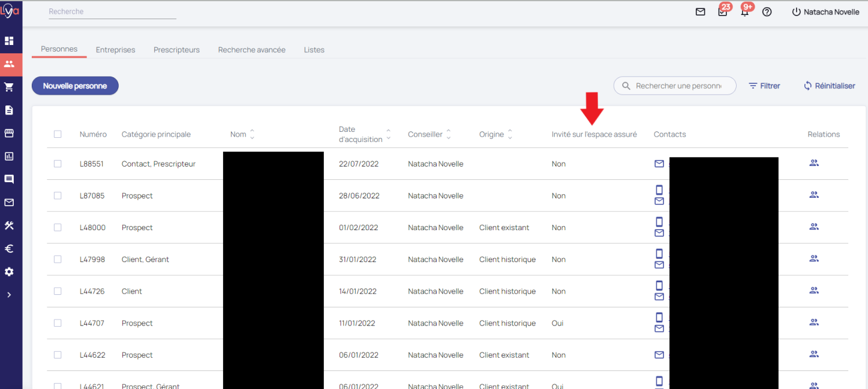868x389 pixels.
Task: Open notifications bell in top bar
Action: click(744, 12)
